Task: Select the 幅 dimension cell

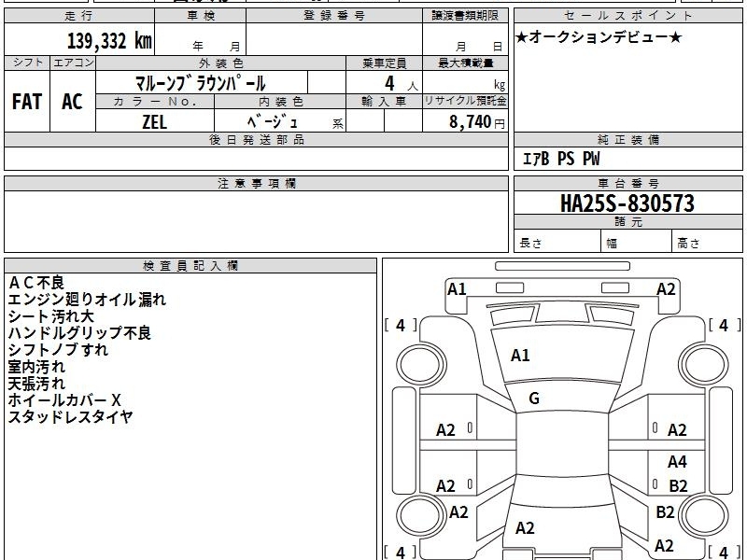Action: (x=637, y=243)
